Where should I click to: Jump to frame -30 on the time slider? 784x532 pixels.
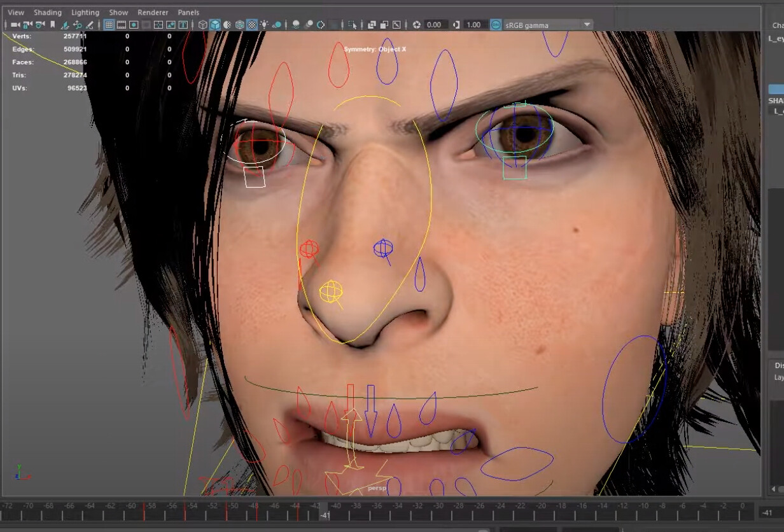[438, 509]
